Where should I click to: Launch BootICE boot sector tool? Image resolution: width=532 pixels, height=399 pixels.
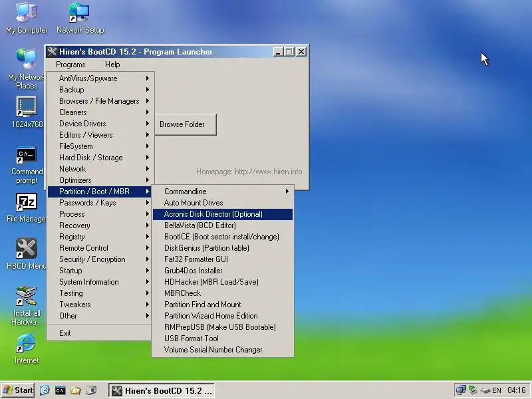pos(223,237)
